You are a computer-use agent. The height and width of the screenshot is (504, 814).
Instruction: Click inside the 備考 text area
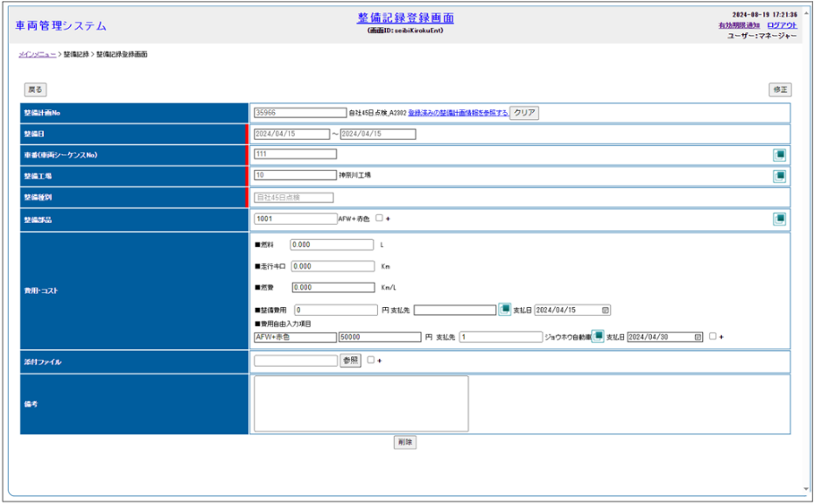361,403
